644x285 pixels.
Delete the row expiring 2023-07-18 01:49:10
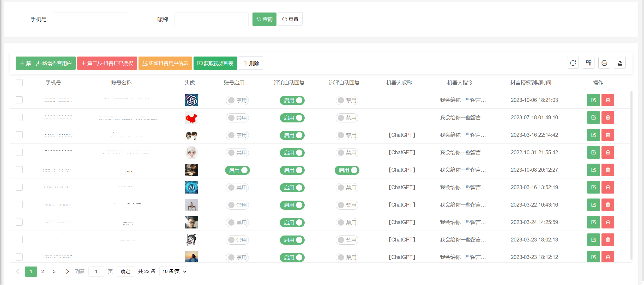[608, 117]
